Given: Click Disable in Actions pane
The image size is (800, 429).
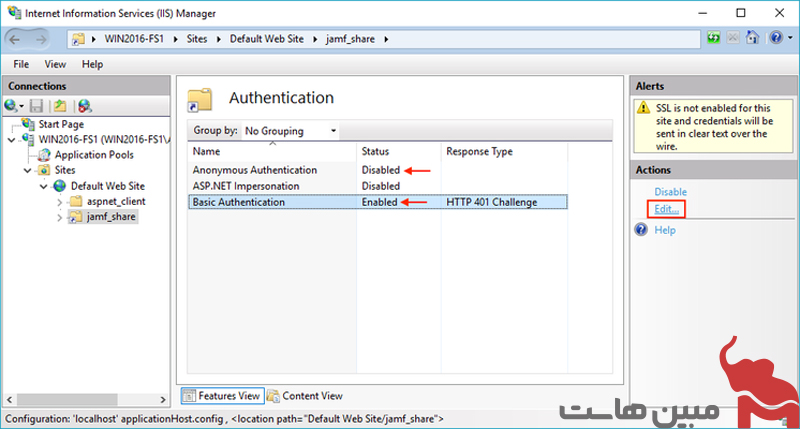Looking at the screenshot, I should tap(670, 192).
